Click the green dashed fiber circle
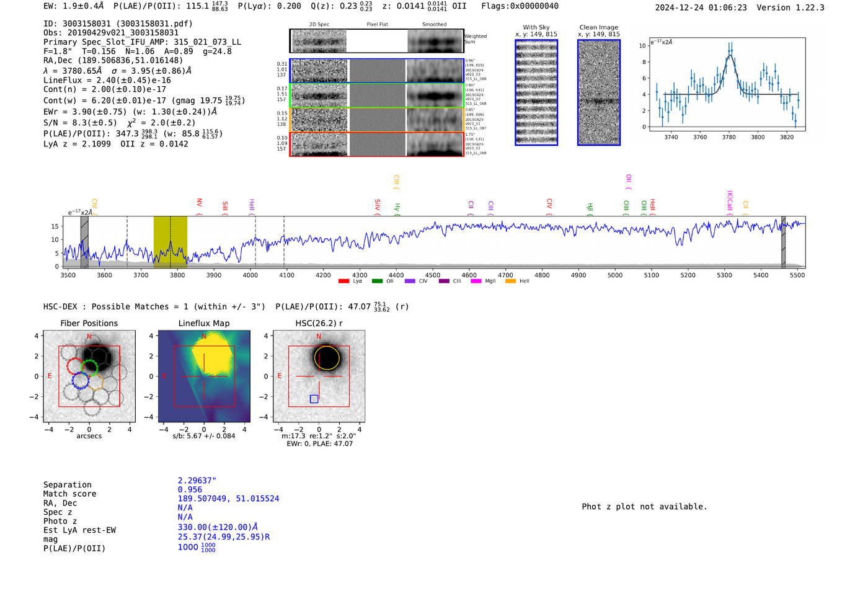This screenshot has height=591, width=868. (x=90, y=367)
